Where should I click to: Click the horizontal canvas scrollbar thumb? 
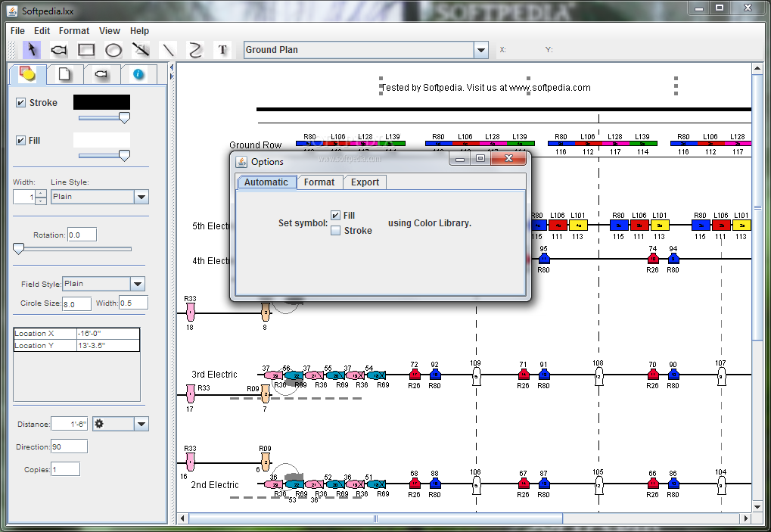click(x=376, y=518)
